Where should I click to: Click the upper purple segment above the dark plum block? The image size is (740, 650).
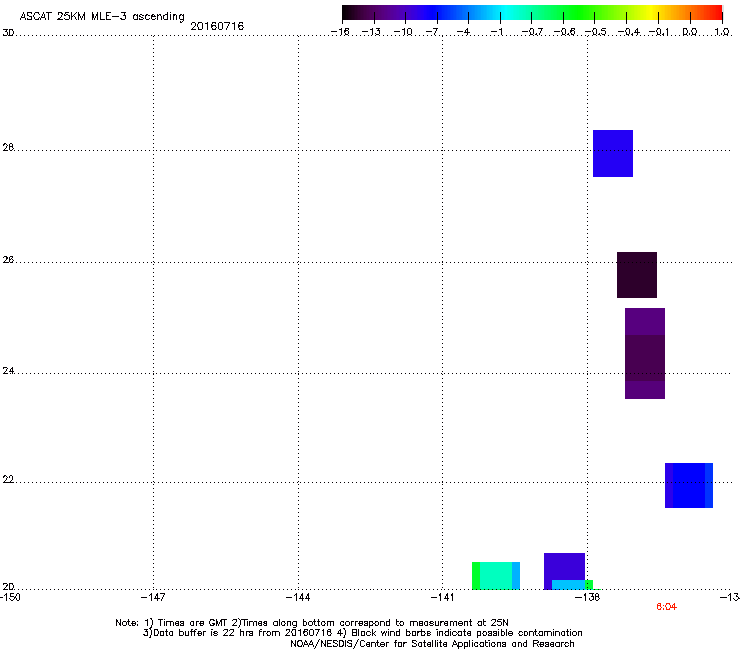coord(645,321)
